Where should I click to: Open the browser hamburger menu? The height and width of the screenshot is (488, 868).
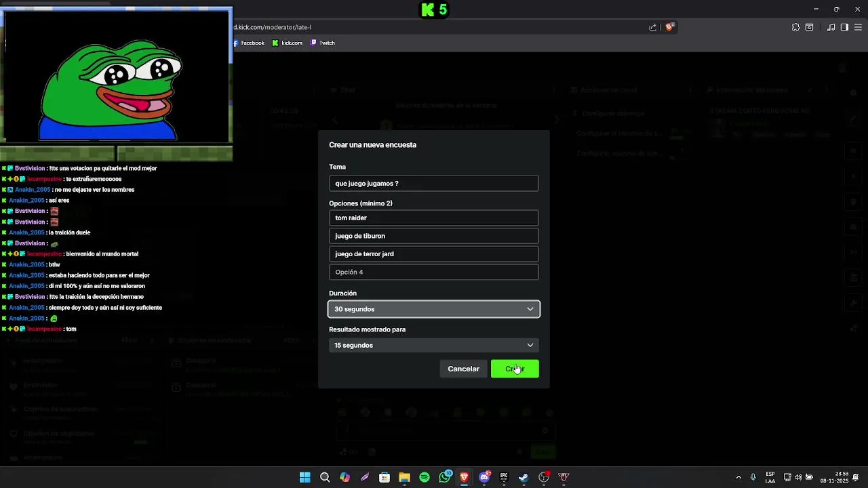coord(858,27)
